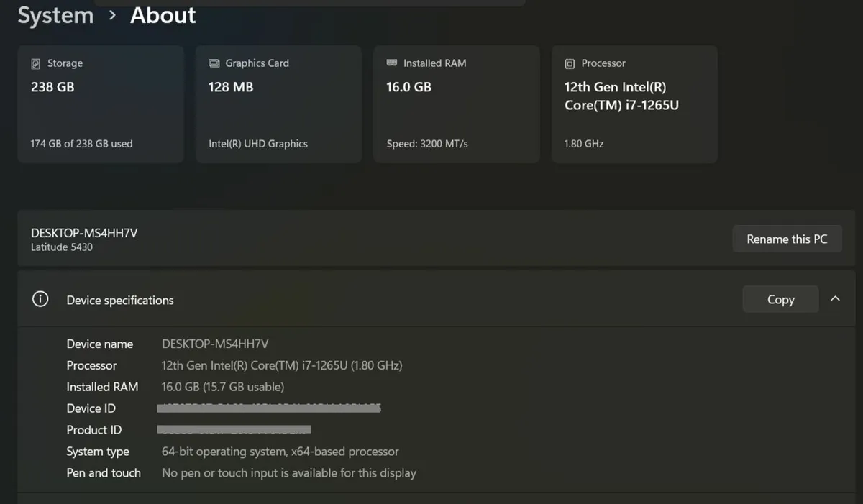Copy the device specifications
863x504 pixels.
point(780,298)
